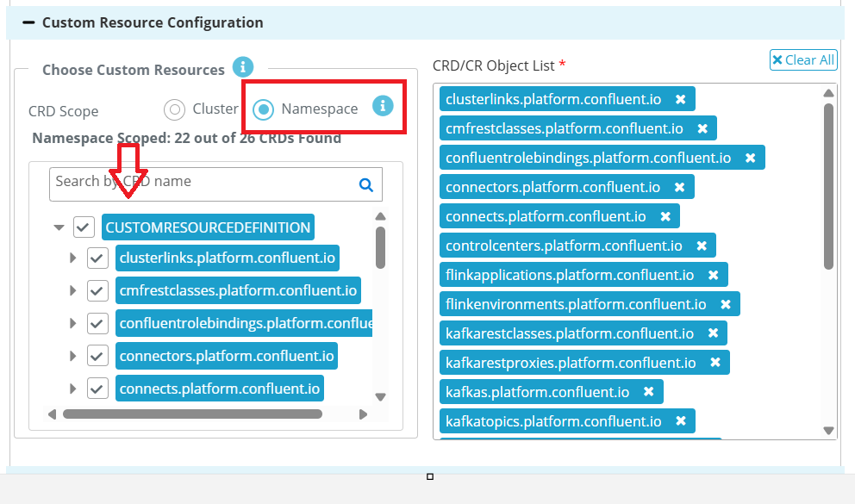Open info tooltip for Choose Custom Resources

tap(243, 67)
